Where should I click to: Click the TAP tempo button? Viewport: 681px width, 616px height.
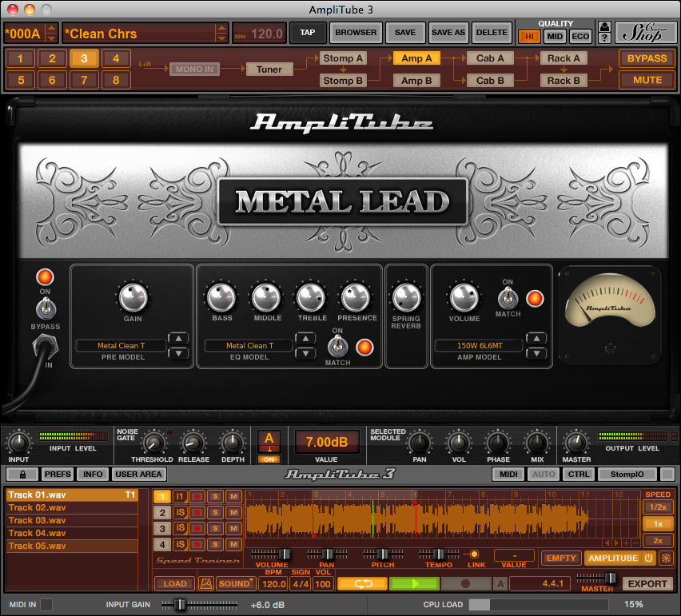[308, 33]
